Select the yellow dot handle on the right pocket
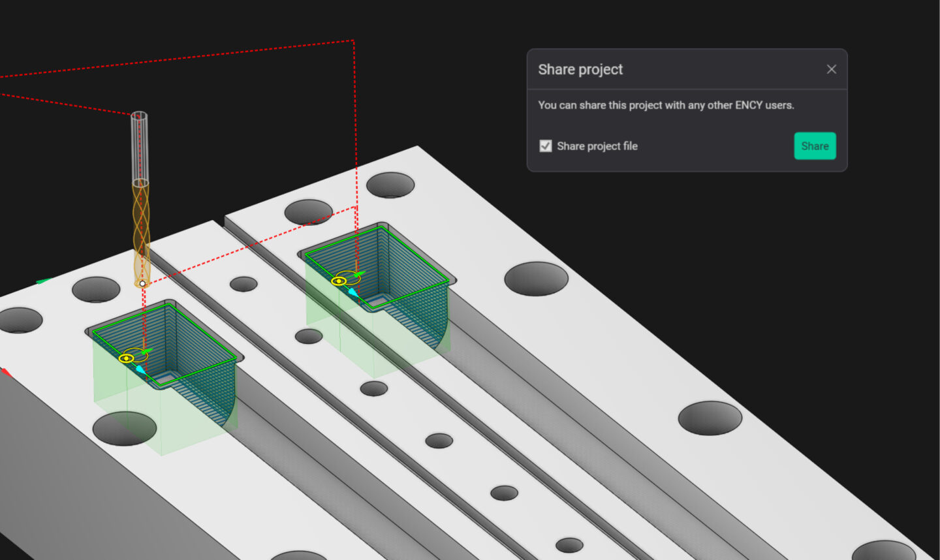Image resolution: width=940 pixels, height=560 pixels. click(339, 281)
